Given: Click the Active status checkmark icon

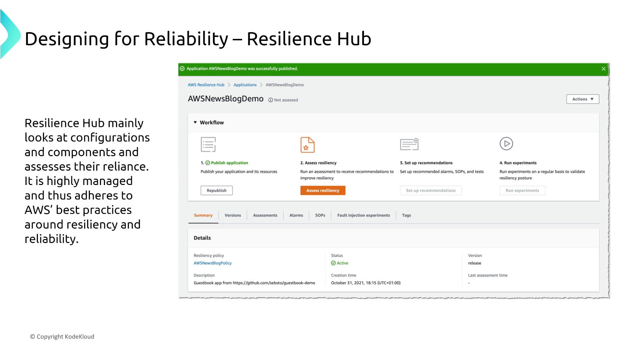Looking at the screenshot, I should (333, 263).
